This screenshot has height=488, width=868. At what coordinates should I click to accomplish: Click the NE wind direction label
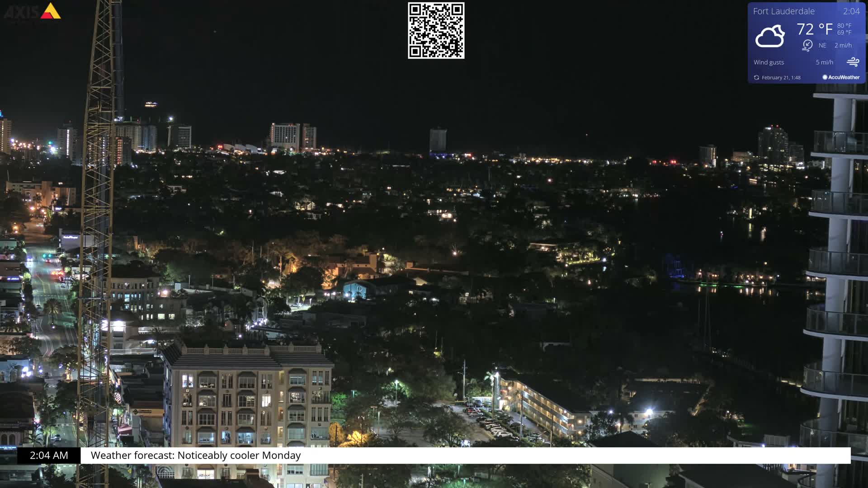(822, 45)
